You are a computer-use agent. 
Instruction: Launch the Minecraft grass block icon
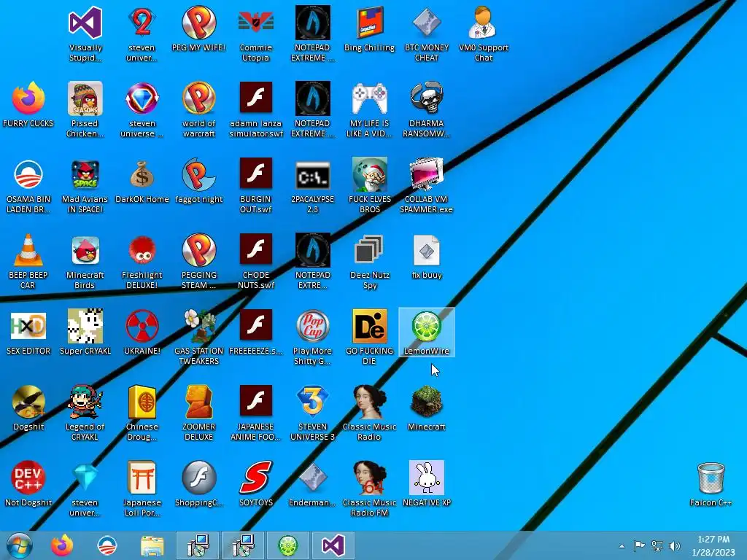tap(426, 408)
